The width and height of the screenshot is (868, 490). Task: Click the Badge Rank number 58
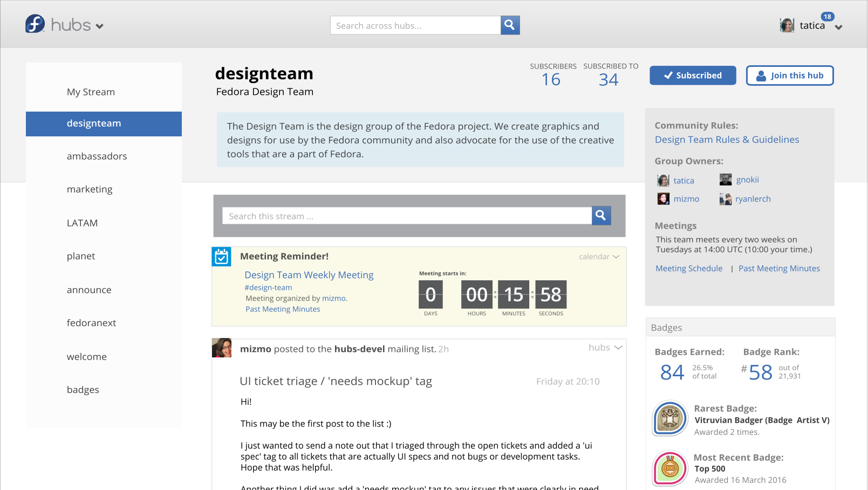click(761, 372)
